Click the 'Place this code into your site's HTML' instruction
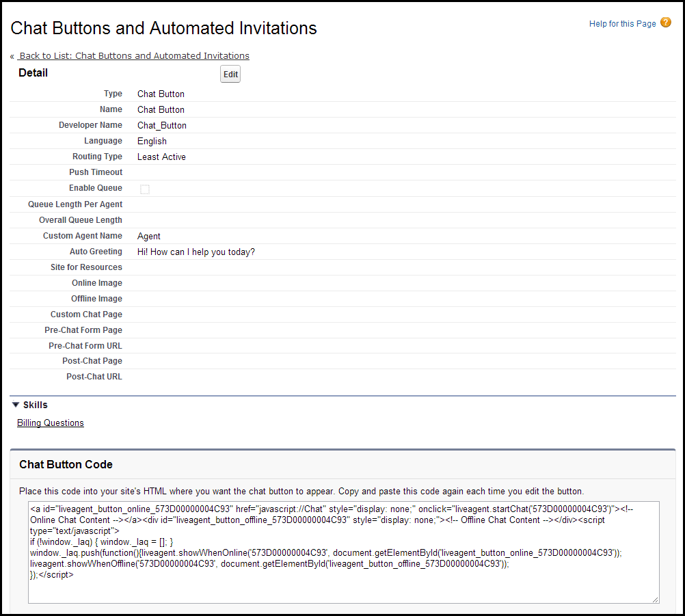Screen dimensions: 685x616 point(301,492)
